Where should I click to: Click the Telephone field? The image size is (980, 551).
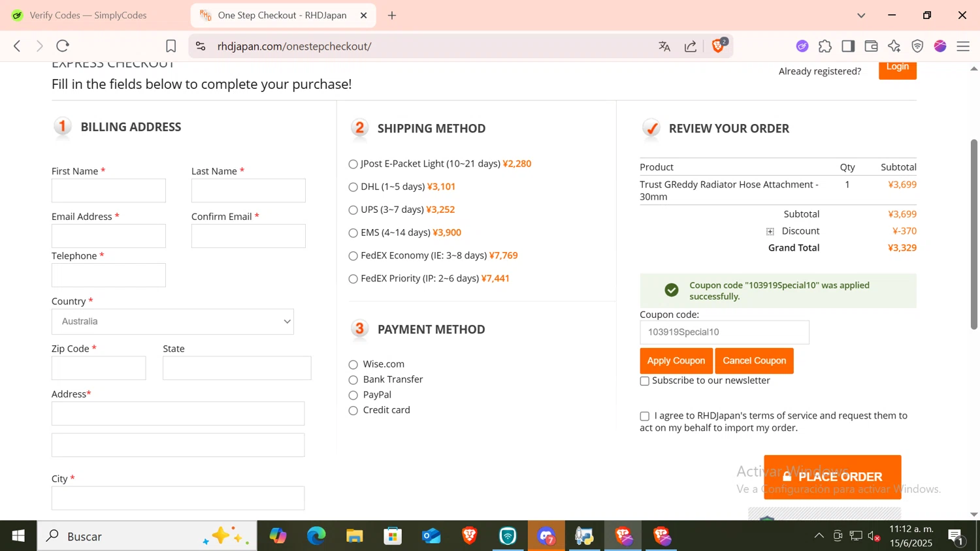(108, 275)
